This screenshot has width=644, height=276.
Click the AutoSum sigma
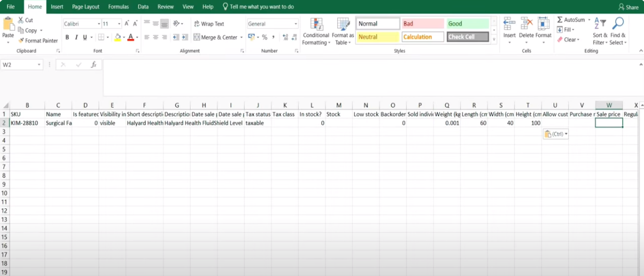pos(560,20)
